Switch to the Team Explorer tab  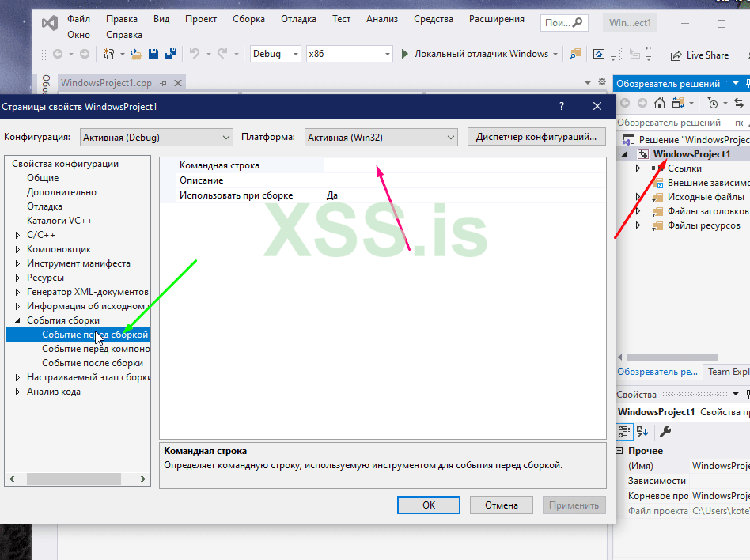(728, 372)
